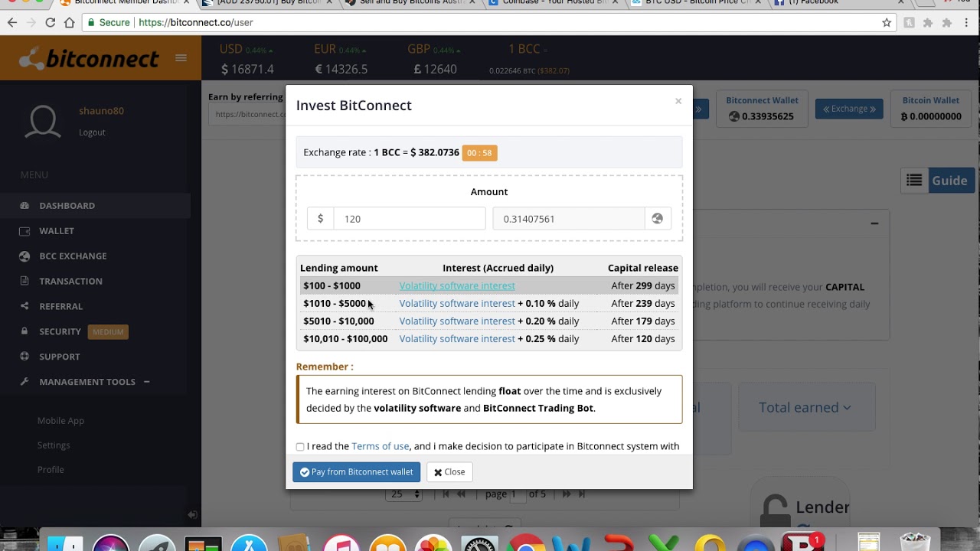The width and height of the screenshot is (980, 551).
Task: Click the Wallet sidebar icon
Action: click(x=24, y=230)
